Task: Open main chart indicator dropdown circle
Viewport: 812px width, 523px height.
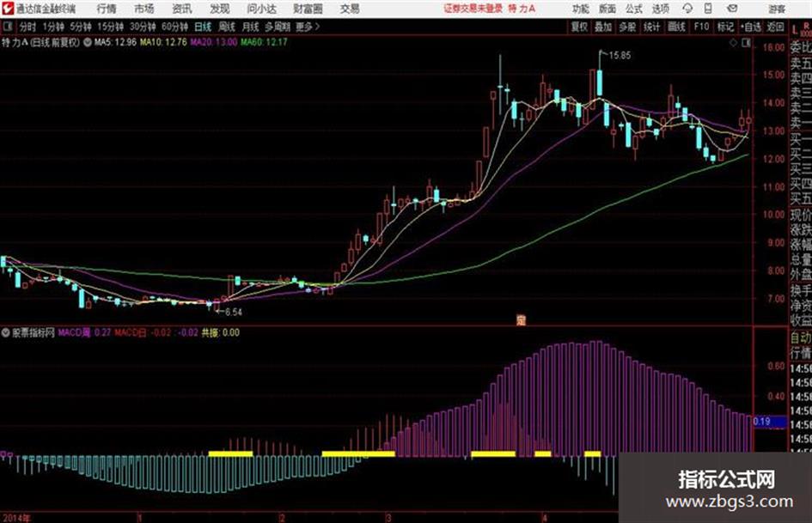Action: 88,42
